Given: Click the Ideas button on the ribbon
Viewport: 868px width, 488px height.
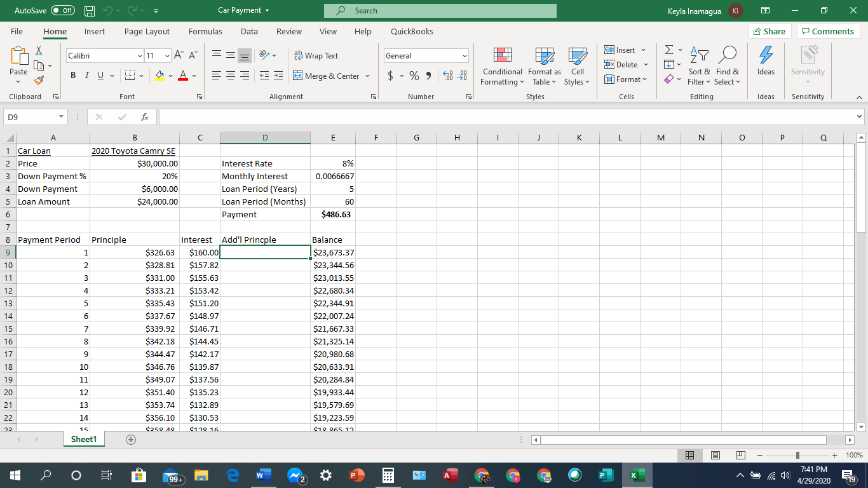Looking at the screenshot, I should (766, 66).
